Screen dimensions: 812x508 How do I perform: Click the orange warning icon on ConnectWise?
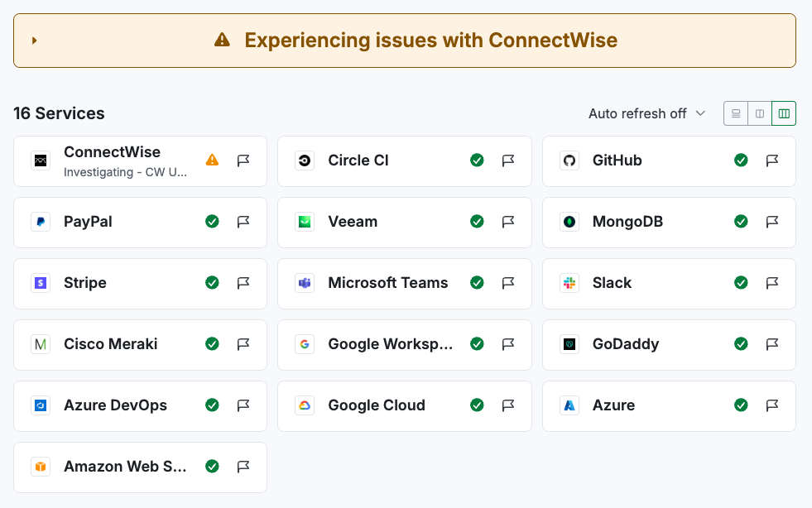click(x=213, y=161)
